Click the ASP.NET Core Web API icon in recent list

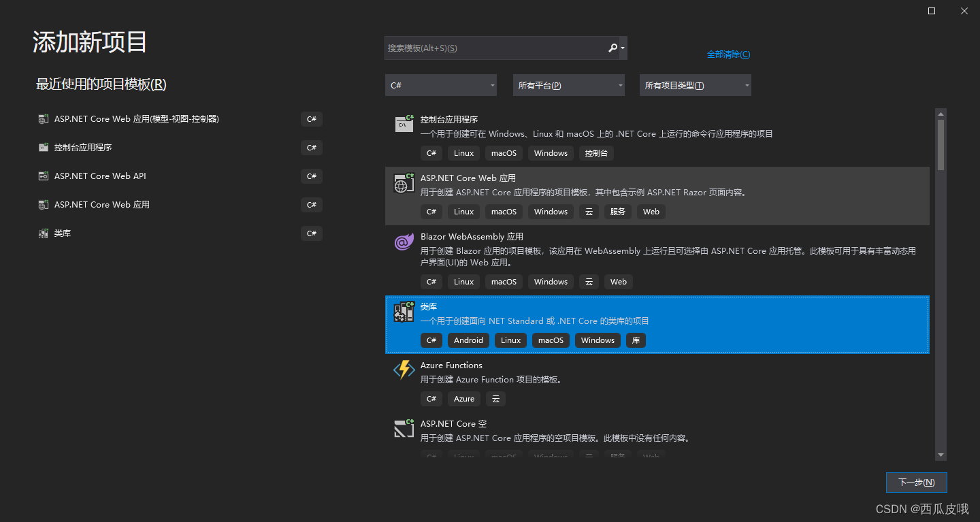42,176
